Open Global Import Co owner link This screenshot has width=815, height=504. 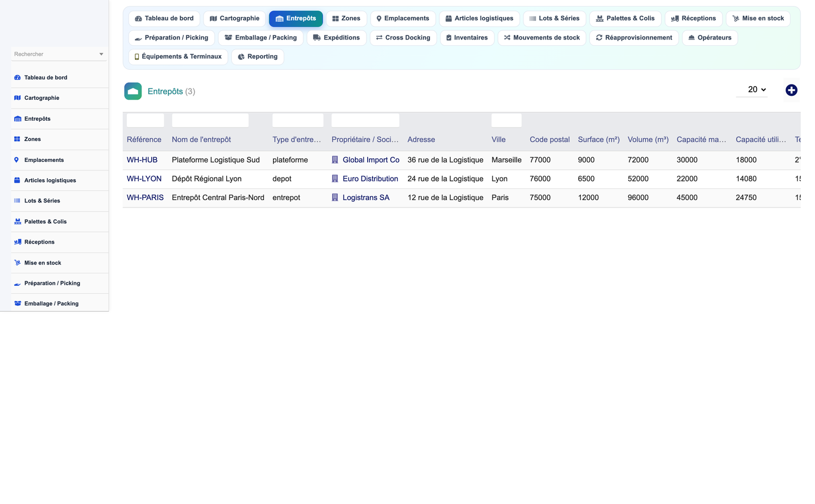coord(371,160)
